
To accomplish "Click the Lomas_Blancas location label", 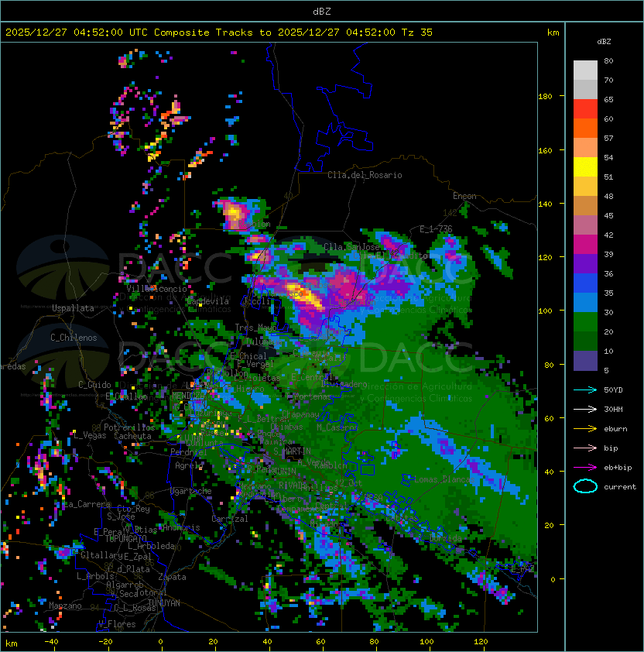I will tap(444, 479).
